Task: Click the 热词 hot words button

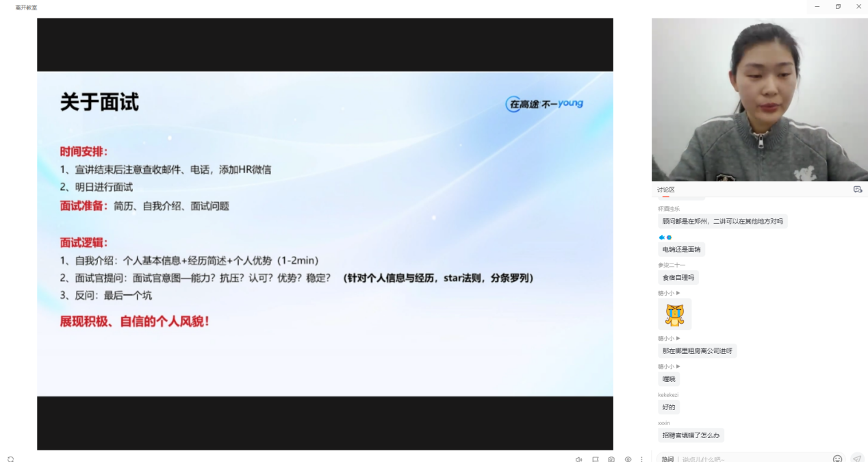Action: click(667, 459)
